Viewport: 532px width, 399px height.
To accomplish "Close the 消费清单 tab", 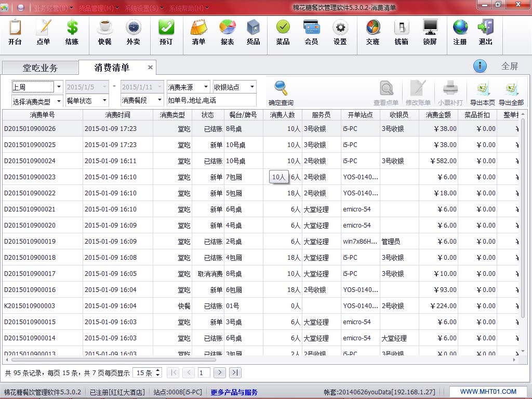I will tap(150, 68).
